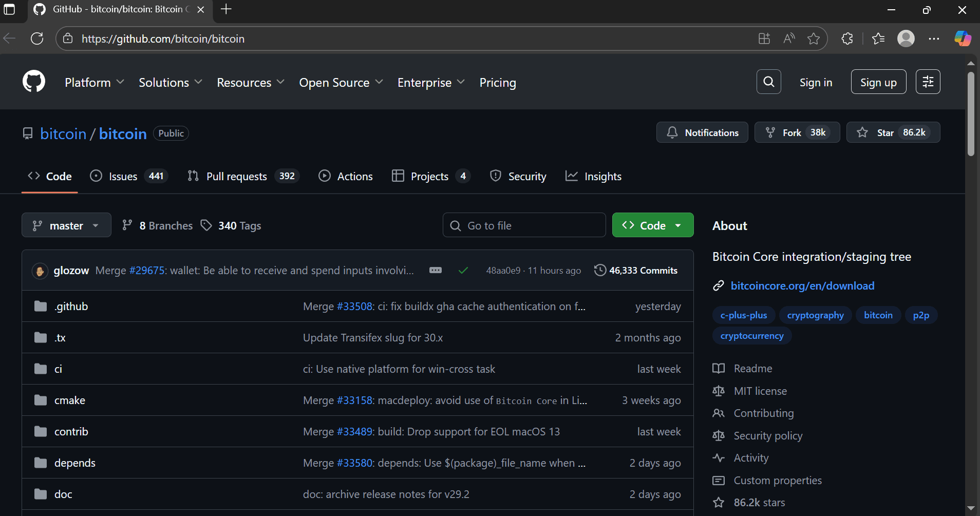Open the search magnifier button
This screenshot has height=516, width=980.
pyautogui.click(x=768, y=82)
